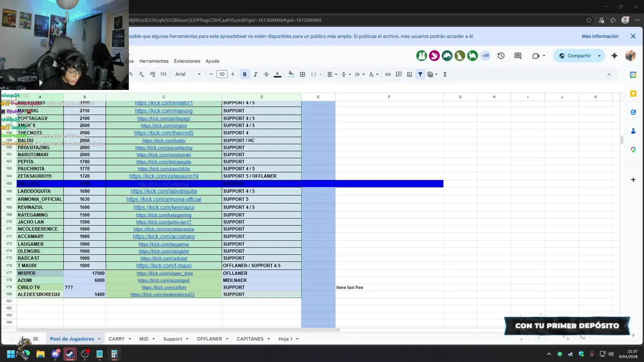Open Calculator from taskbar
This screenshot has height=362, width=644.
[114, 354]
